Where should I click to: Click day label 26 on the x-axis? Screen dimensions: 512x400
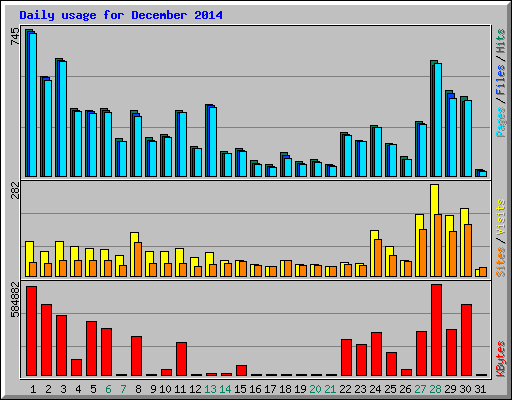point(405,389)
